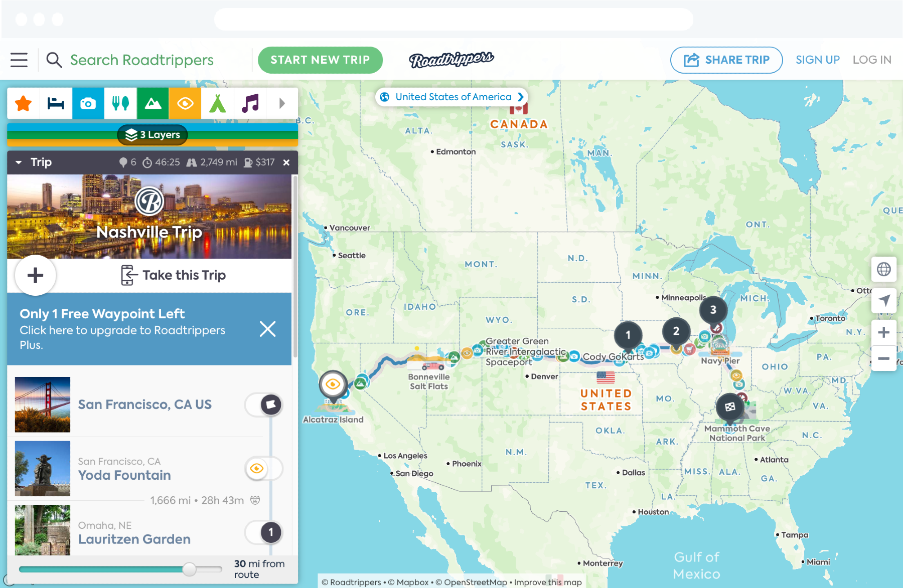Click the search magnifier icon
This screenshot has height=588, width=903.
click(54, 60)
